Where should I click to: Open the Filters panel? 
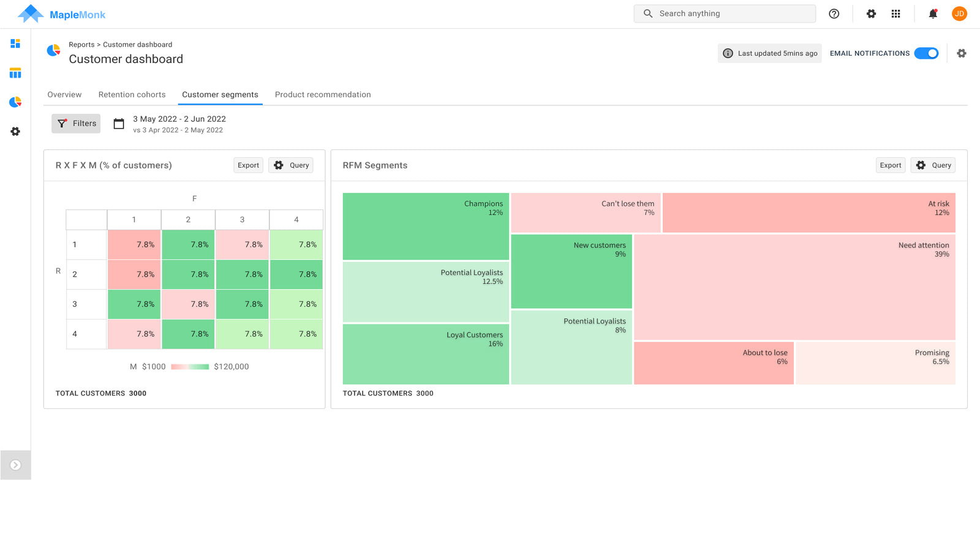(76, 124)
